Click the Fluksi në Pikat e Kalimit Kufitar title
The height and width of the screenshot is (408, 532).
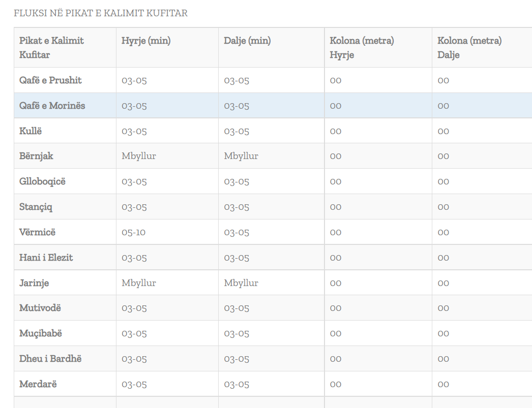(101, 13)
